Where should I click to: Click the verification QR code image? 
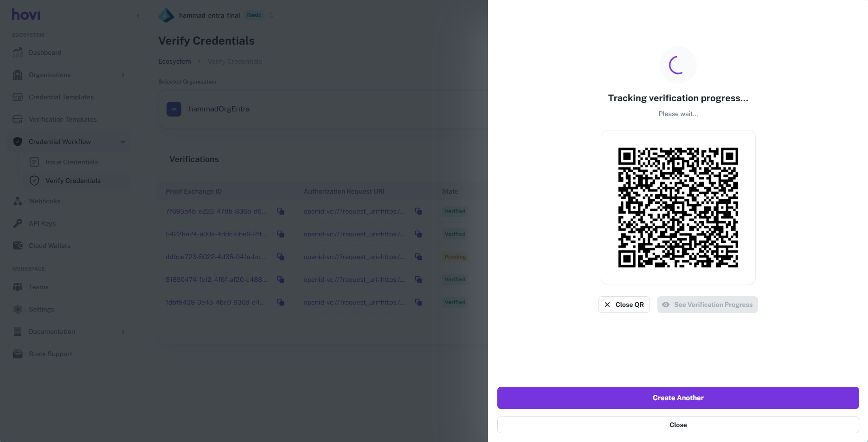[x=678, y=208]
